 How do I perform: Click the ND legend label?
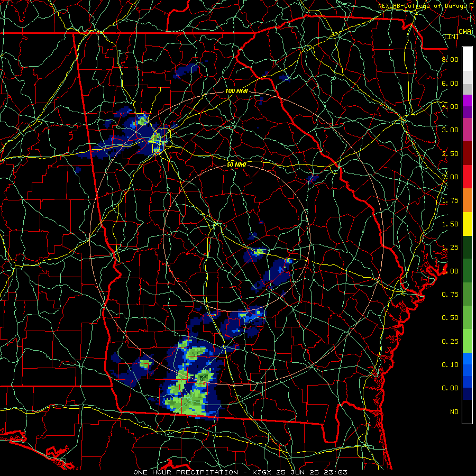coord(454,412)
